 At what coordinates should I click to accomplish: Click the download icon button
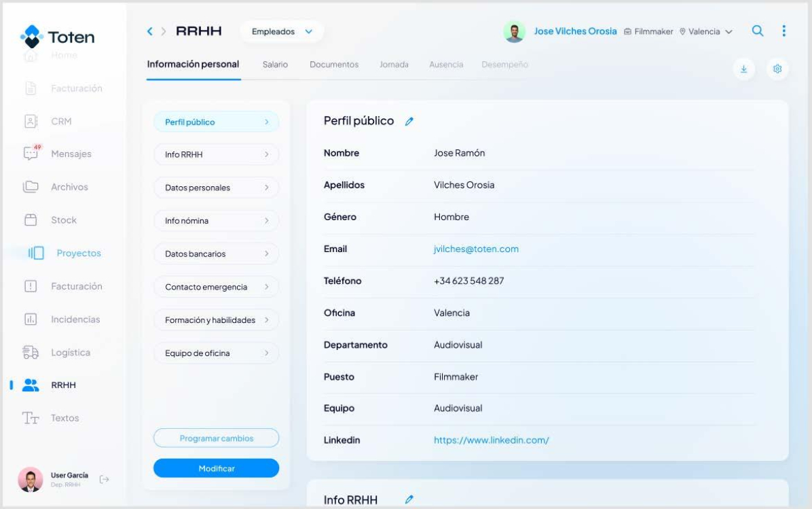[x=743, y=69]
